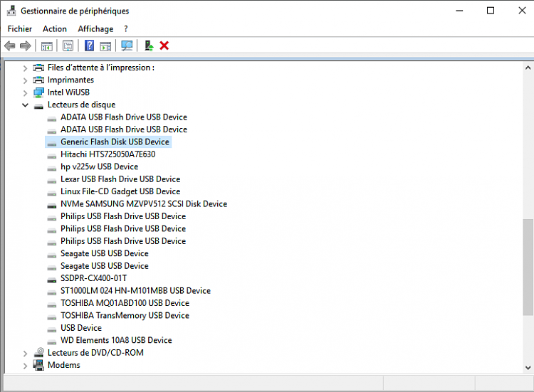The height and width of the screenshot is (392, 534).
Task: Click the vertical scrollbar down arrow
Action: pyautogui.click(x=528, y=367)
